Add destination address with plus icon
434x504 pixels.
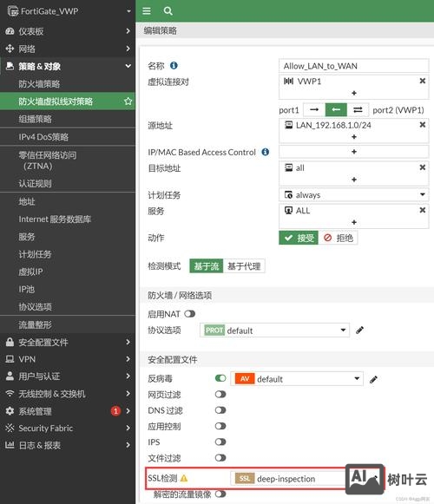pos(354,180)
